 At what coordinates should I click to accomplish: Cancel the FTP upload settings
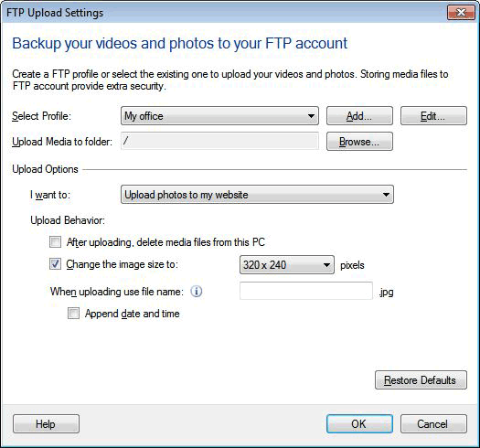click(x=433, y=424)
